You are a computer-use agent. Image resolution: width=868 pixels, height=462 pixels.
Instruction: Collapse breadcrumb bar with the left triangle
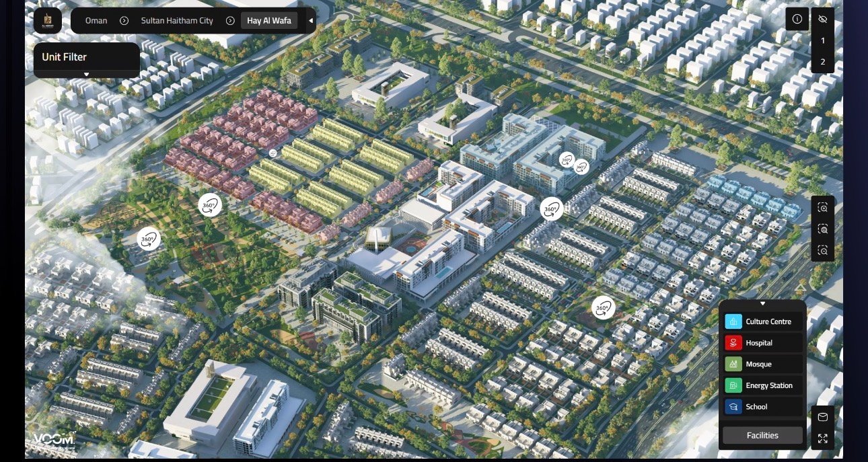coord(311,21)
